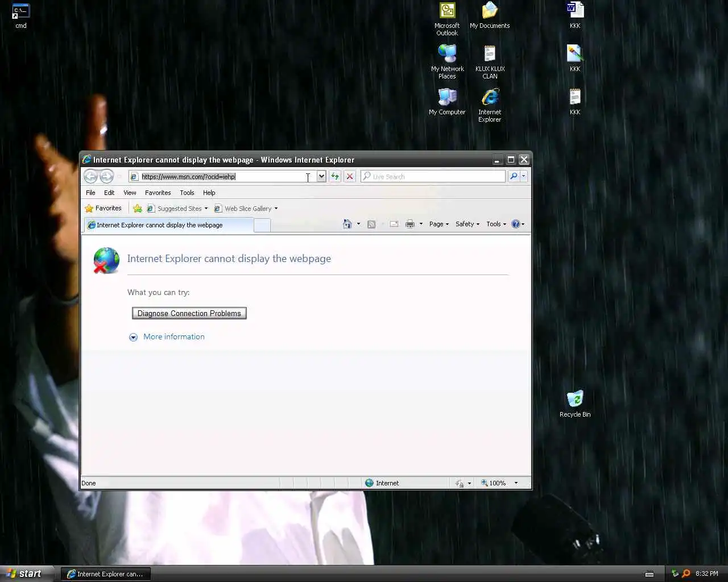Select the My Network Places desktop icon
This screenshot has width=728, height=582.
pos(447,62)
